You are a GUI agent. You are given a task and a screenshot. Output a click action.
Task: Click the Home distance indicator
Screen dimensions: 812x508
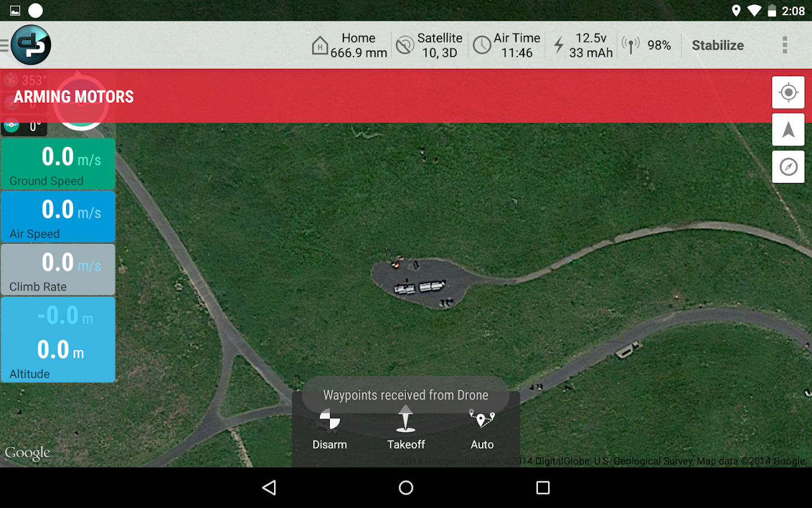pos(348,45)
